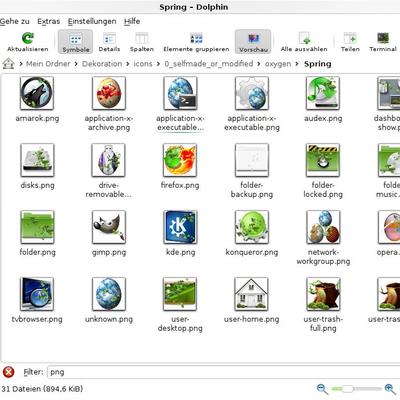
Task: Click the Teilen split view icon
Action: point(350,38)
